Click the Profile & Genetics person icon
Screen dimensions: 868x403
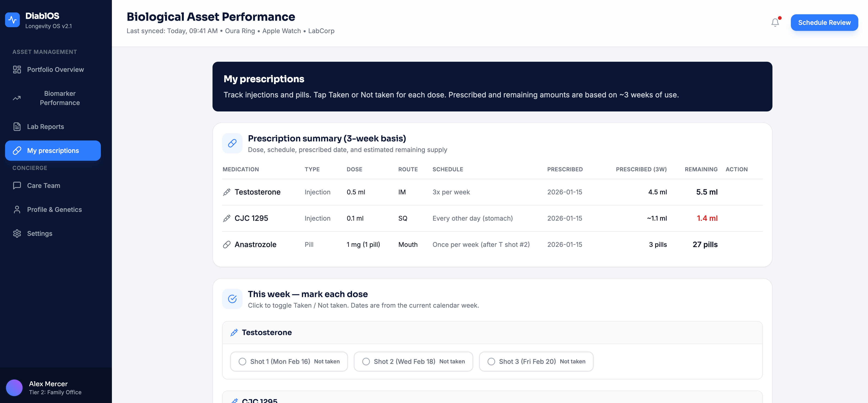pos(17,209)
